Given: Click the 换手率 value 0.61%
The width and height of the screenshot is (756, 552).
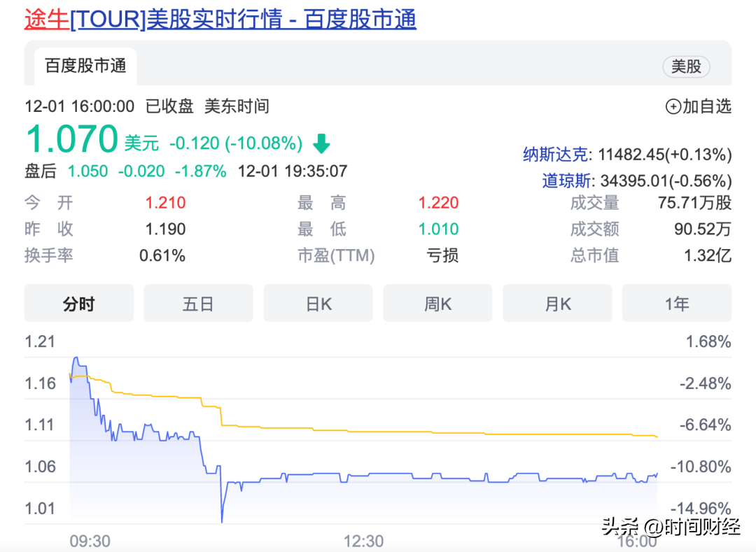Looking at the screenshot, I should tap(162, 255).
